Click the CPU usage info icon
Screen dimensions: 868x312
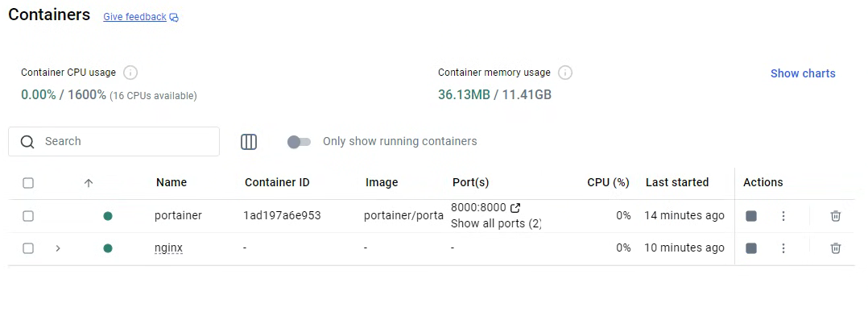coord(130,73)
